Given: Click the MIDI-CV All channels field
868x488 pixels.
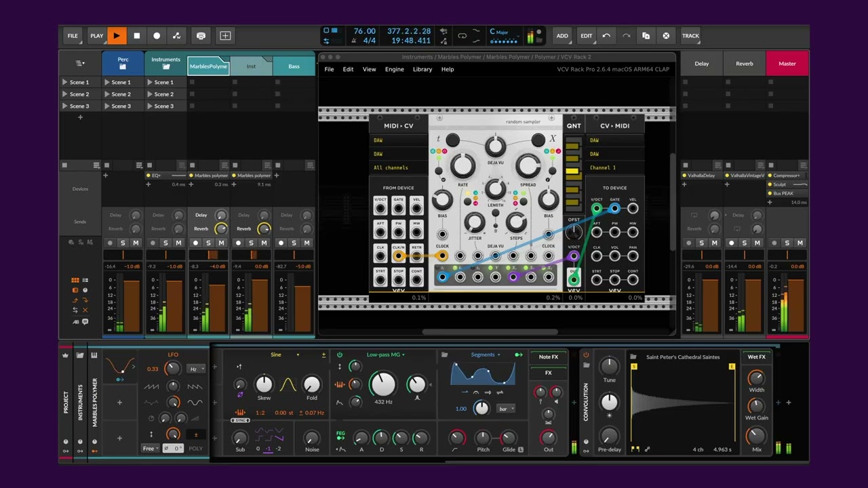Looking at the screenshot, I should pyautogui.click(x=398, y=167).
